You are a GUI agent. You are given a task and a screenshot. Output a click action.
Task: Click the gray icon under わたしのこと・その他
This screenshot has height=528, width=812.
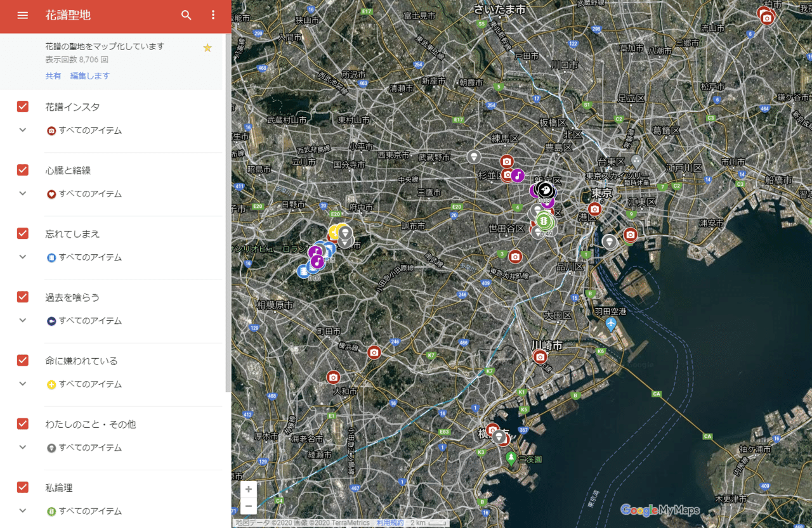coord(51,448)
